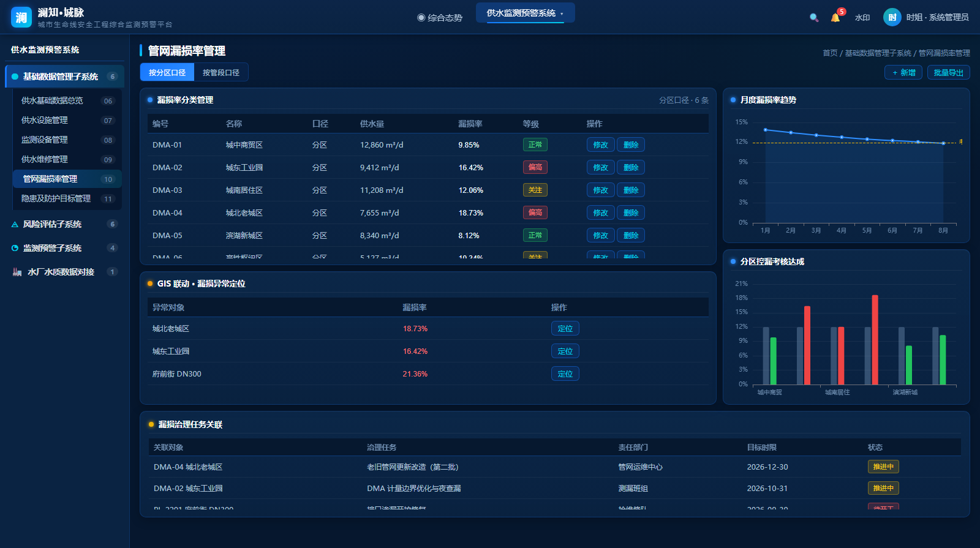Click 删除 for DMA-02 row
Image resolution: width=980 pixels, height=548 pixels.
pos(631,168)
